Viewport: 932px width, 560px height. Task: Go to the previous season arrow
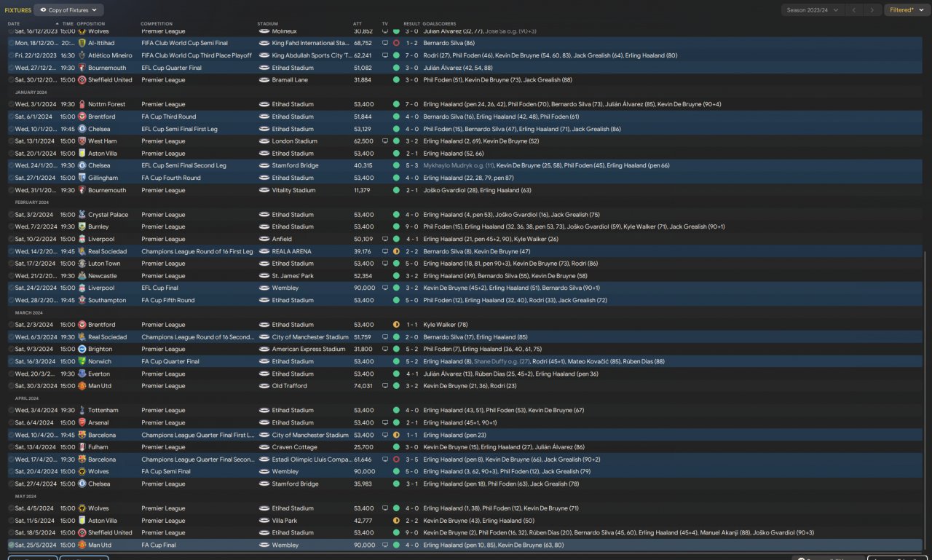click(x=854, y=10)
